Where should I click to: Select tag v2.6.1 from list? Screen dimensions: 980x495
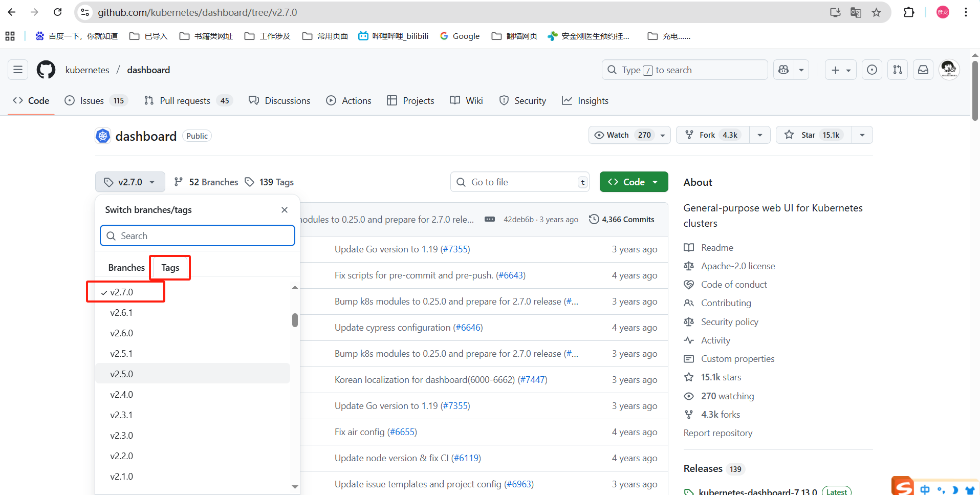pyautogui.click(x=192, y=313)
